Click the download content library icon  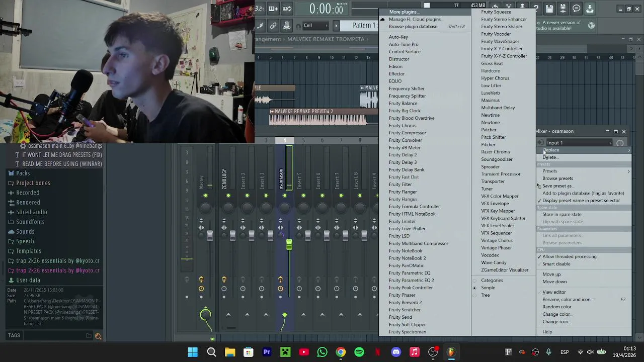point(590,9)
